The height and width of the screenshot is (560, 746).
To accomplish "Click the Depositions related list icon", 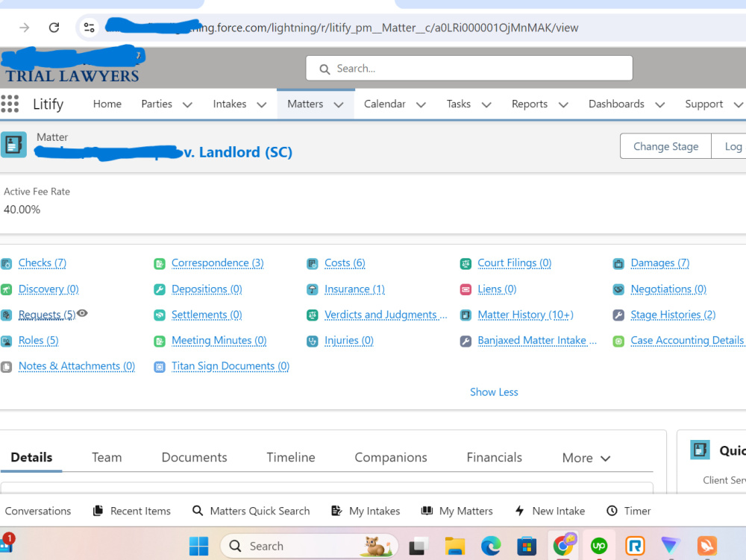I will (160, 289).
